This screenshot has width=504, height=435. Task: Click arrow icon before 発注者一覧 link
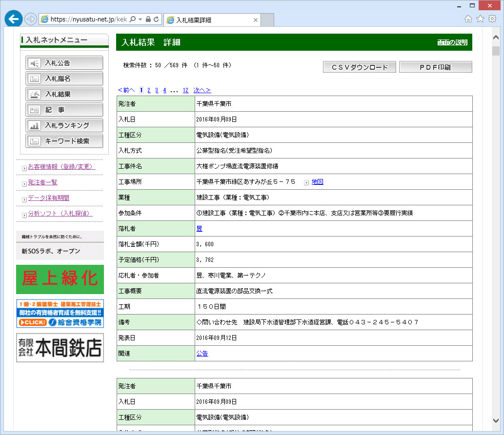pos(24,184)
